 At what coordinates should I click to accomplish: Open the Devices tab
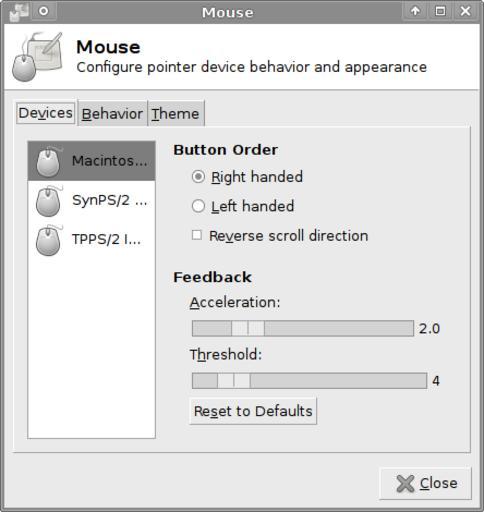pos(46,113)
